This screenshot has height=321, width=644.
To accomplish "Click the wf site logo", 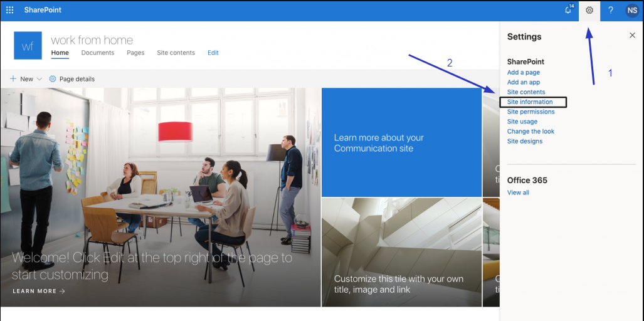I will pyautogui.click(x=28, y=46).
